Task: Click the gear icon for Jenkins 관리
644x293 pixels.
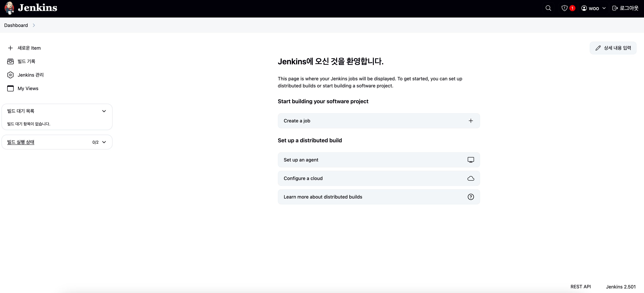Action: pos(10,75)
